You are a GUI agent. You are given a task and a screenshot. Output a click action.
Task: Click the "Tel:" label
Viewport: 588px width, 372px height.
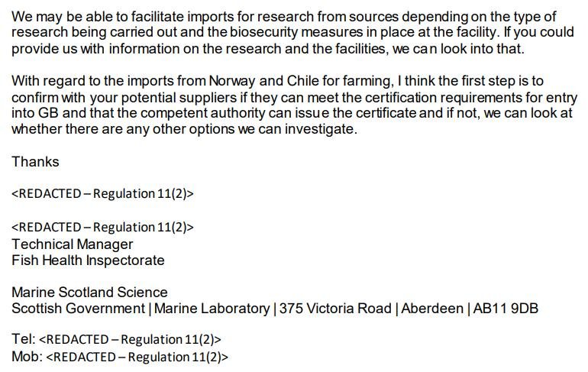(x=23, y=339)
